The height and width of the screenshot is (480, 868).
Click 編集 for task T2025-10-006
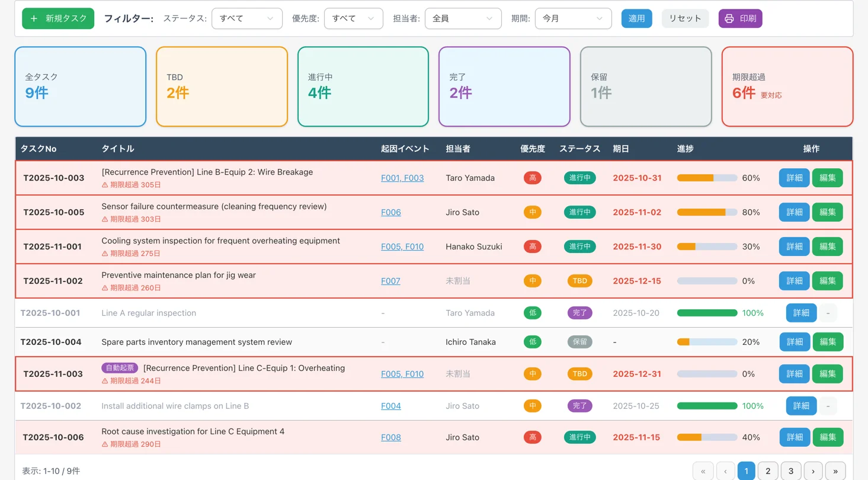[x=828, y=437]
